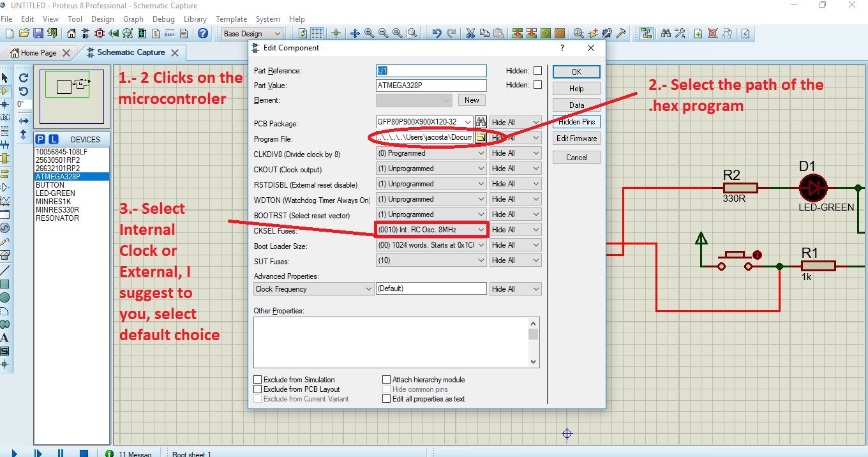Toggle the grid display icon
This screenshot has width=868, height=457.
(317, 33)
